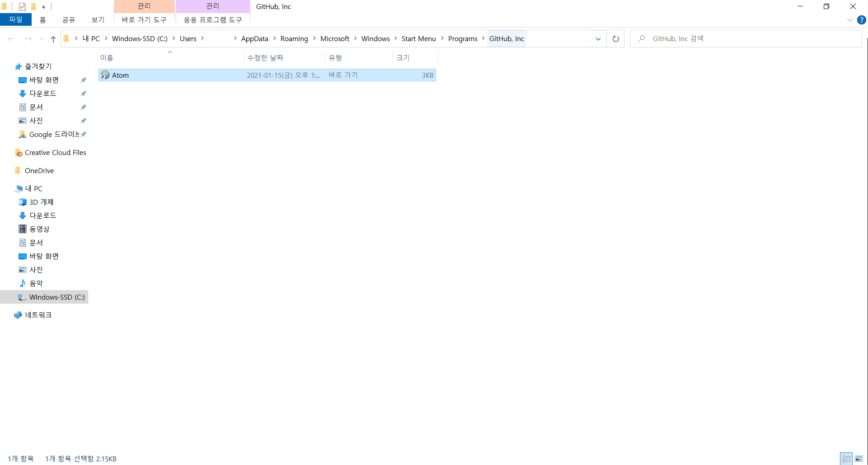Sort by the 유형 column header
868x465 pixels.
click(x=359, y=58)
